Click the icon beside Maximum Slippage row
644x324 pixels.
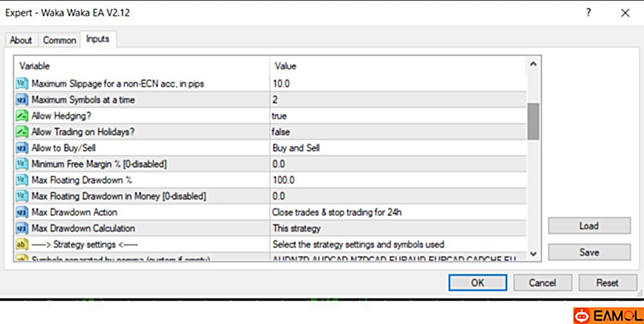coord(22,84)
